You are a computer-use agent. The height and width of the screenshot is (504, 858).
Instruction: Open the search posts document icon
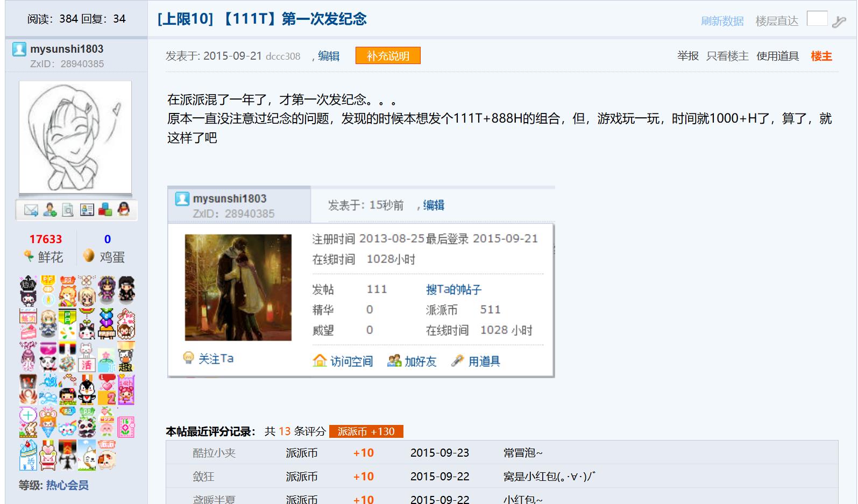click(x=68, y=210)
